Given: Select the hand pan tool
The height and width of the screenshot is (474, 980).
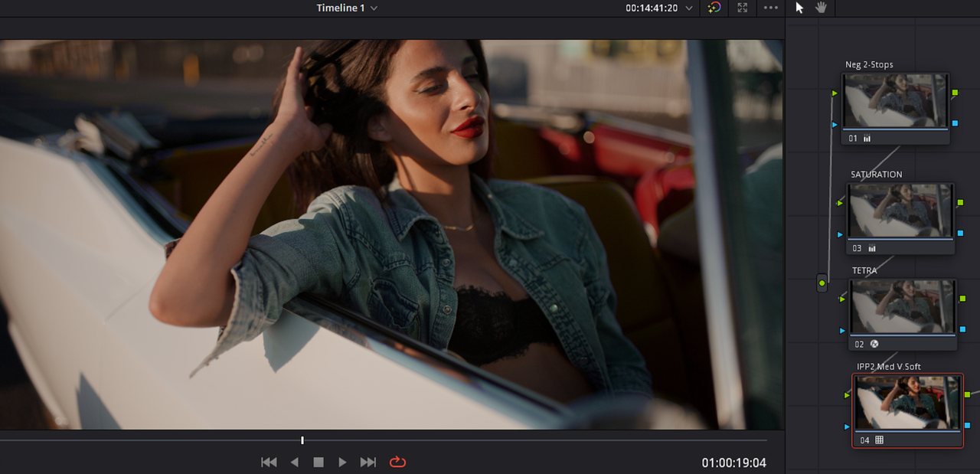Looking at the screenshot, I should click(x=822, y=8).
